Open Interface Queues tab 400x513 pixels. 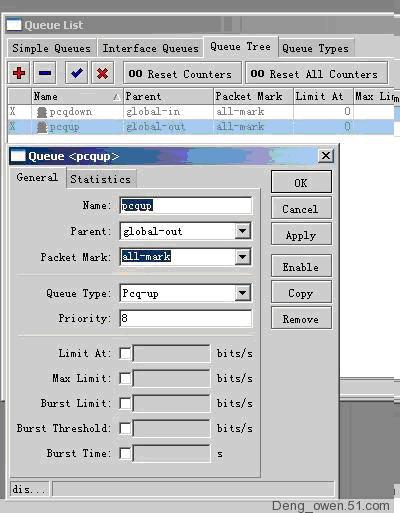150,48
